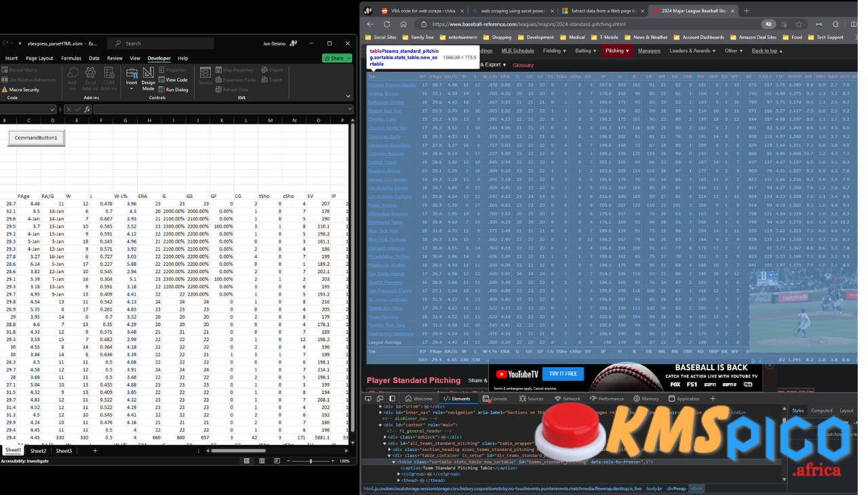
Task: Open Tech Support bookmarks folder
Action: click(x=825, y=37)
